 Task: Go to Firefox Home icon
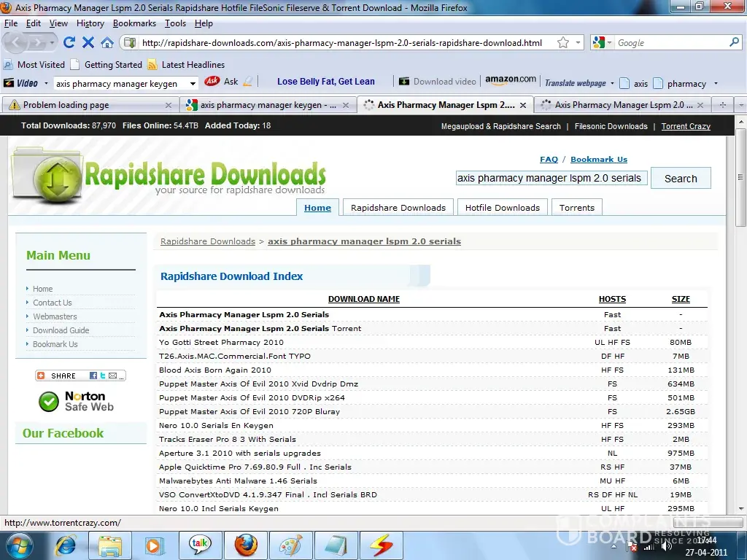click(x=107, y=42)
